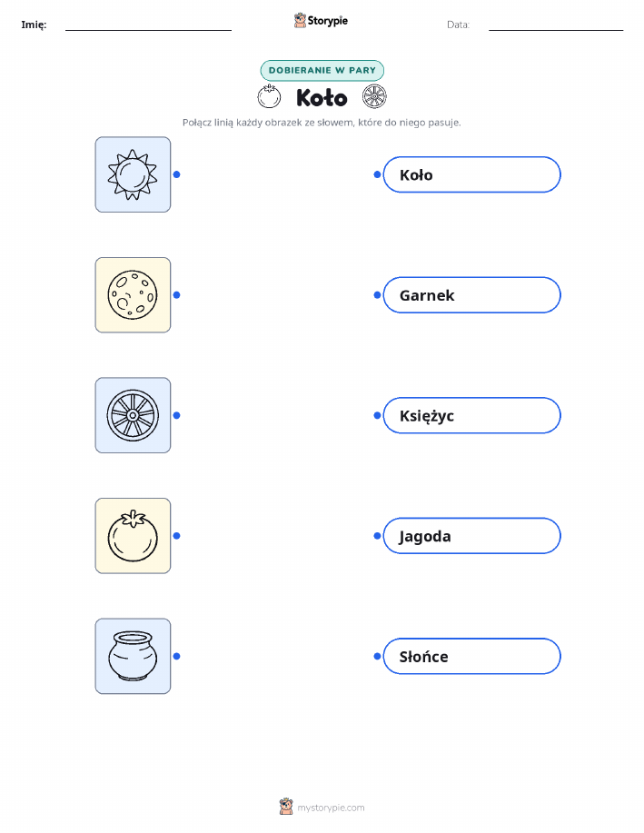The image size is (644, 833).
Task: Select the Koło word box
Action: (x=471, y=174)
